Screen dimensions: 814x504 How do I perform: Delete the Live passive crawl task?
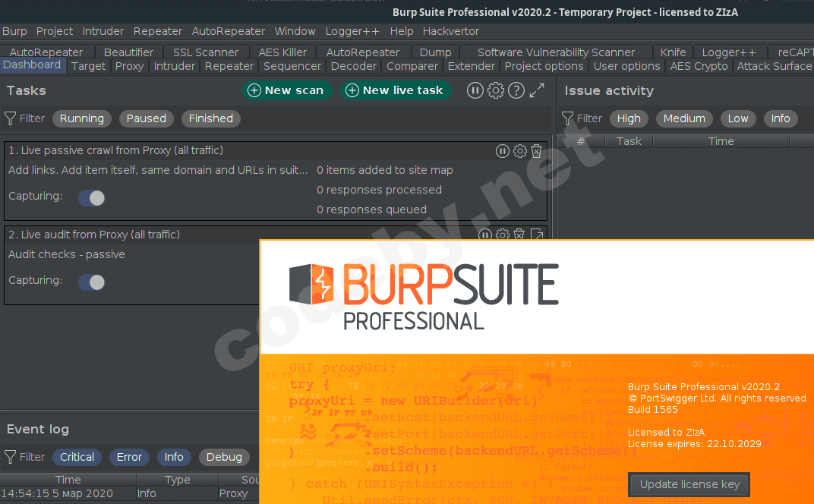(x=537, y=151)
